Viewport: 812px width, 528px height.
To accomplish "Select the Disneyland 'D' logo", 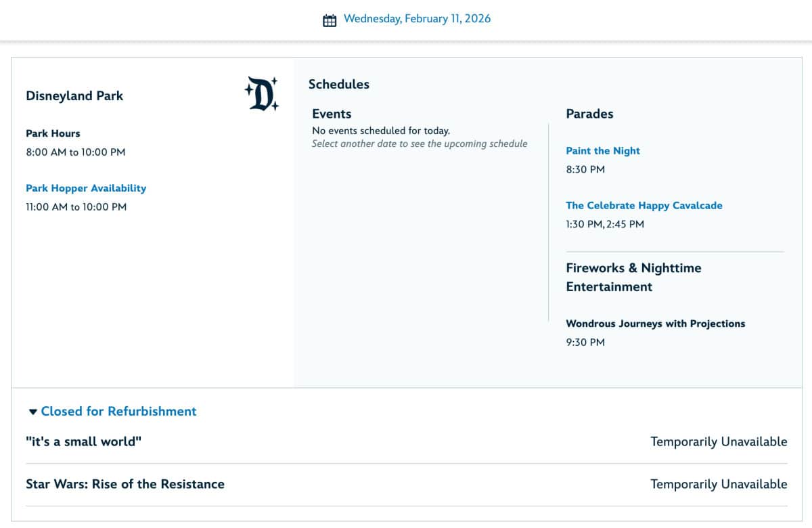I will (x=261, y=93).
